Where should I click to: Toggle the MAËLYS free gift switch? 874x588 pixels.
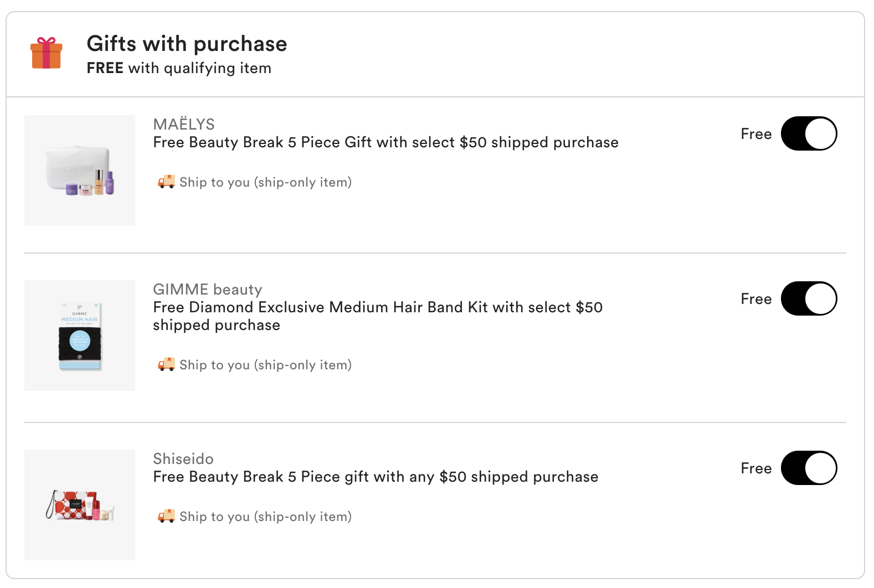click(809, 133)
